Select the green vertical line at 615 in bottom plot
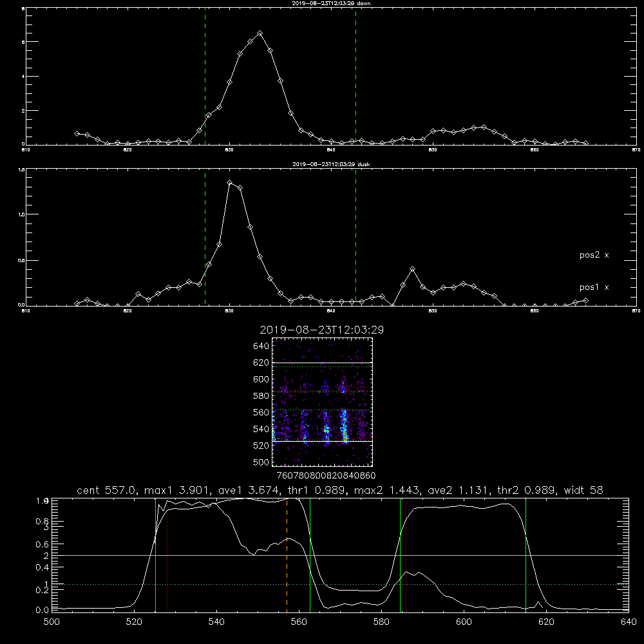The width and height of the screenshot is (644, 644). tap(526, 555)
